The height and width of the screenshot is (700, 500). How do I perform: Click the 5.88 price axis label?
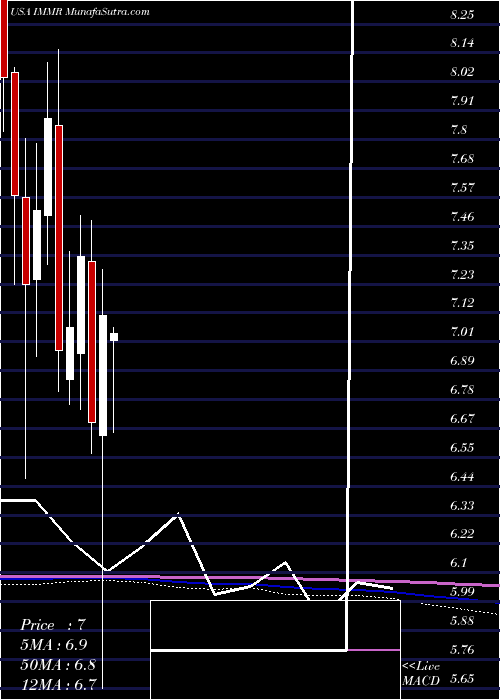462,621
